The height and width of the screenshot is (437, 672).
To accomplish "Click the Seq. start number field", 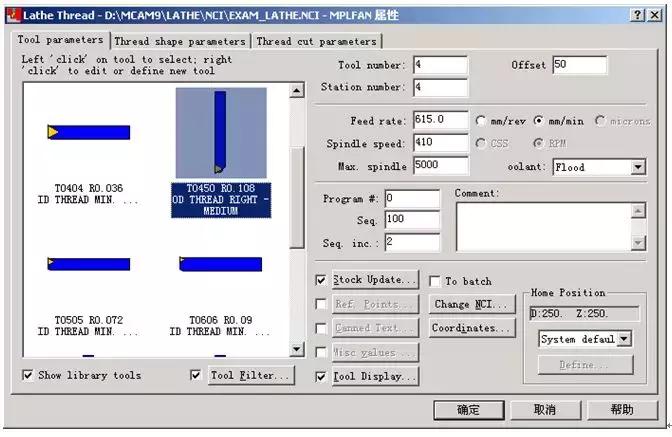I will (412, 219).
